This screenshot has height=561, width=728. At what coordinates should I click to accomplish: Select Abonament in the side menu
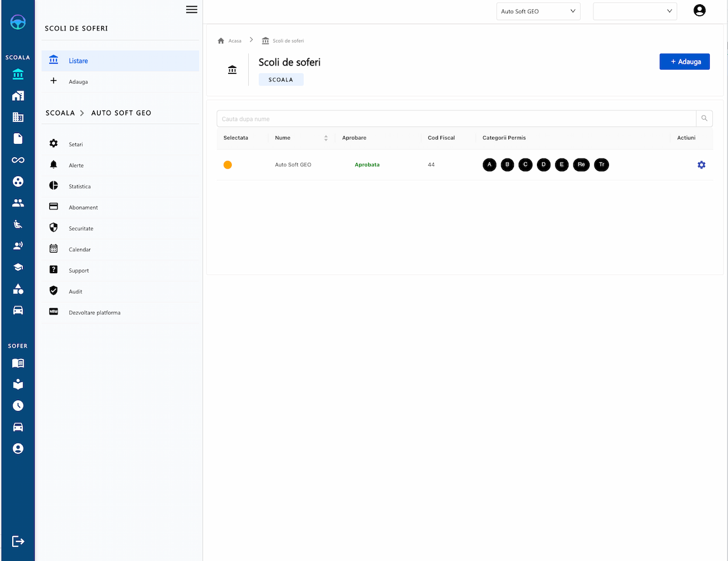tap(83, 208)
